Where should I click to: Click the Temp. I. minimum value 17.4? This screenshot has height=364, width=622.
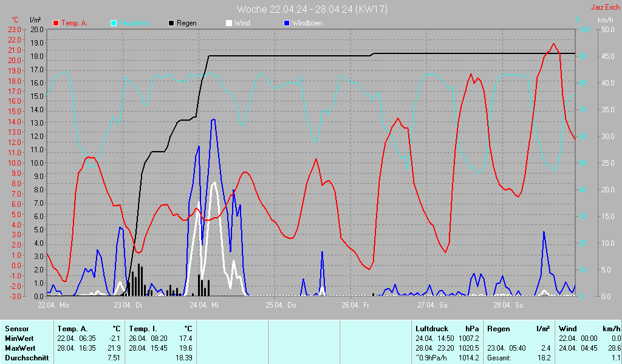tap(186, 339)
